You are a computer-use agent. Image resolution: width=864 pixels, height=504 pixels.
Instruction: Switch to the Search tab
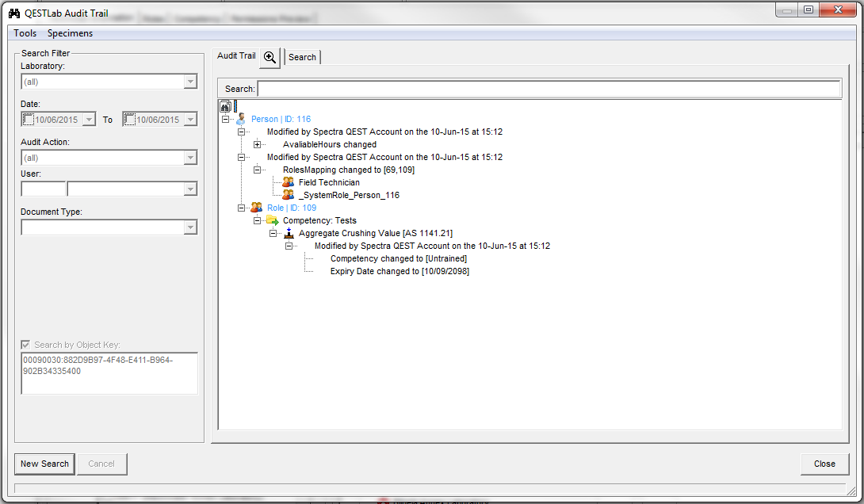pyautogui.click(x=302, y=57)
